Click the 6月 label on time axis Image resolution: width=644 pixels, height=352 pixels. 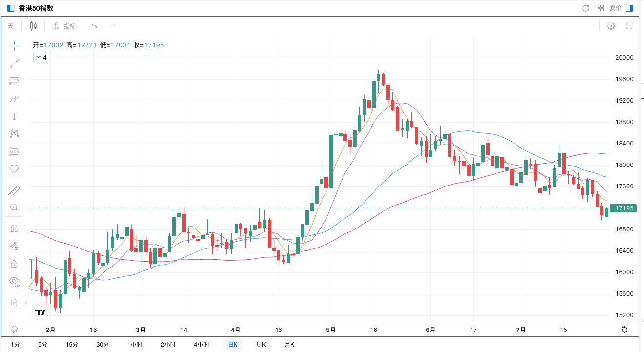click(x=430, y=330)
